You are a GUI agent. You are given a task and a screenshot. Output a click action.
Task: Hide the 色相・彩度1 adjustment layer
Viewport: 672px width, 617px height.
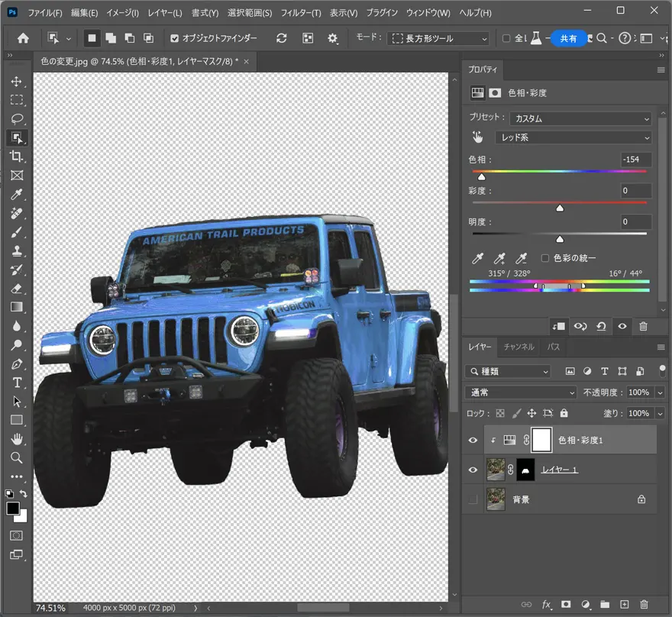point(473,440)
